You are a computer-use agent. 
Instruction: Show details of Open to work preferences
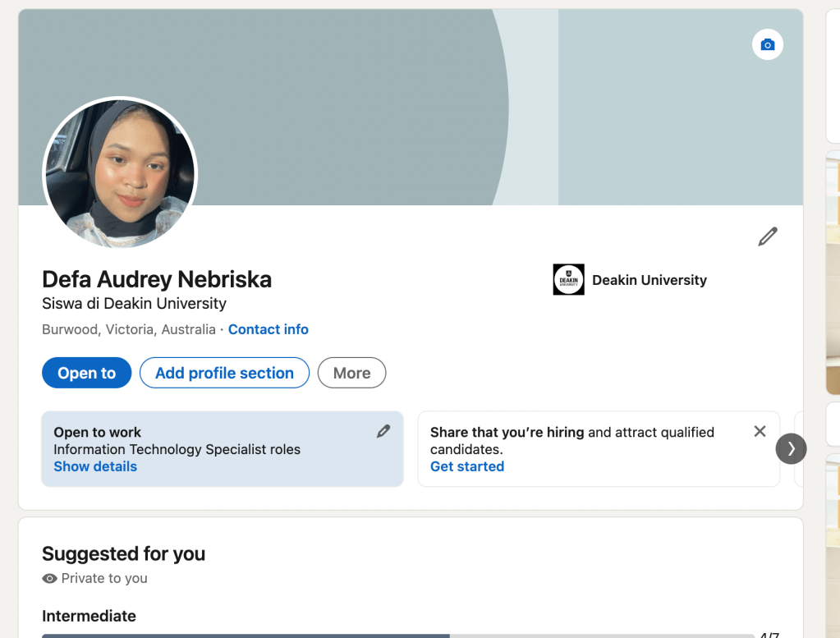pos(95,466)
